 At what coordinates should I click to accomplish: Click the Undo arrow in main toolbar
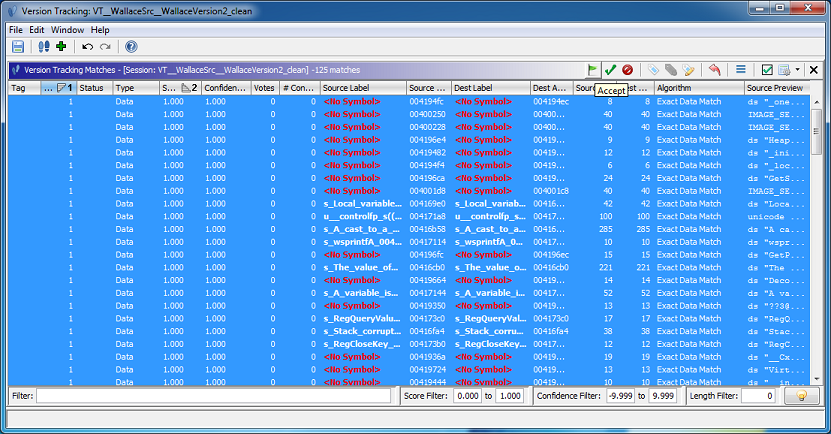click(87, 47)
